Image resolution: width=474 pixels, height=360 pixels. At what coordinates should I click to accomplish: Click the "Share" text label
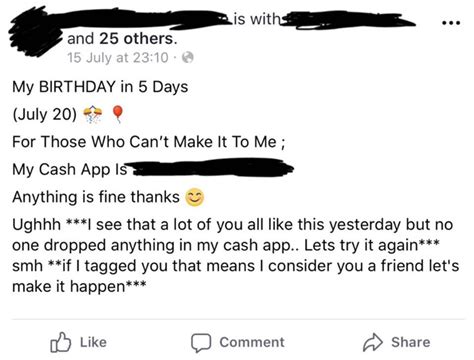pos(411,342)
